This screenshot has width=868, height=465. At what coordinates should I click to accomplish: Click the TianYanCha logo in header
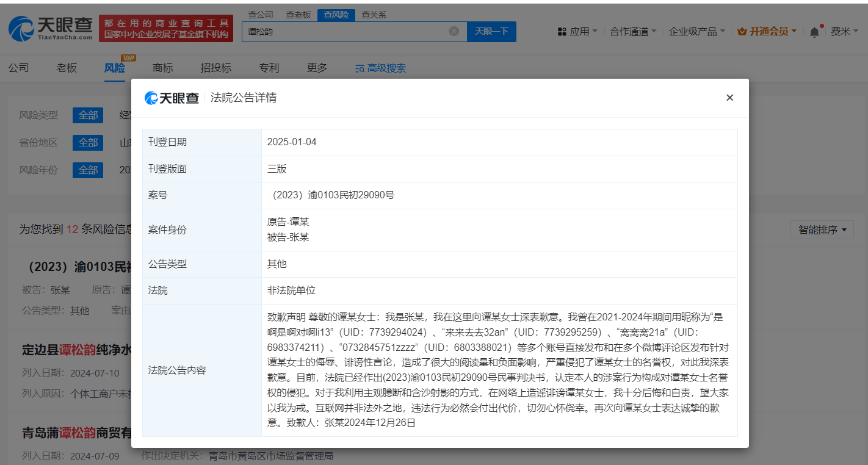point(50,28)
